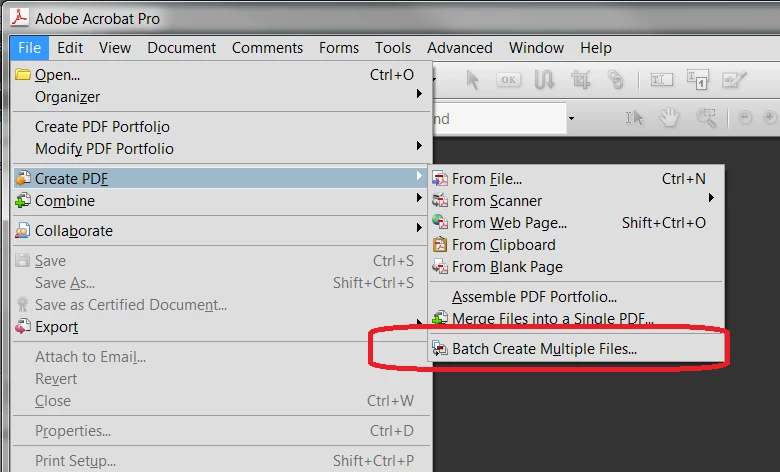Activate the Hand tool
Screen dimensions: 780x472
(x=669, y=117)
